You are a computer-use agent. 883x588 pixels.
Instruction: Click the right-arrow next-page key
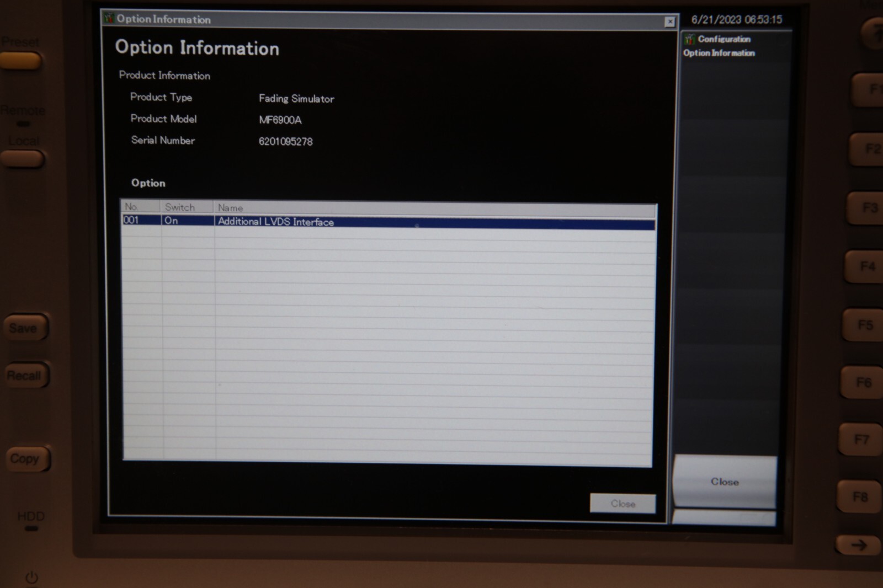pos(858,546)
